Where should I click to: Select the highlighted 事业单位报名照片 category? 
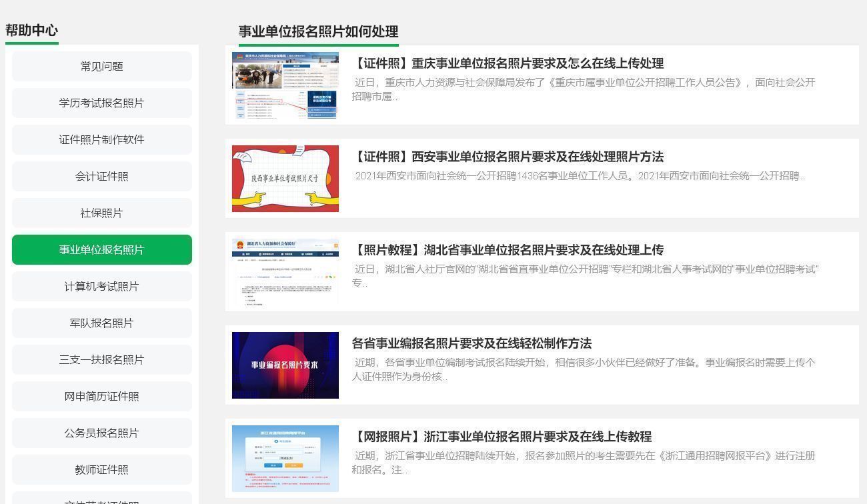(101, 249)
